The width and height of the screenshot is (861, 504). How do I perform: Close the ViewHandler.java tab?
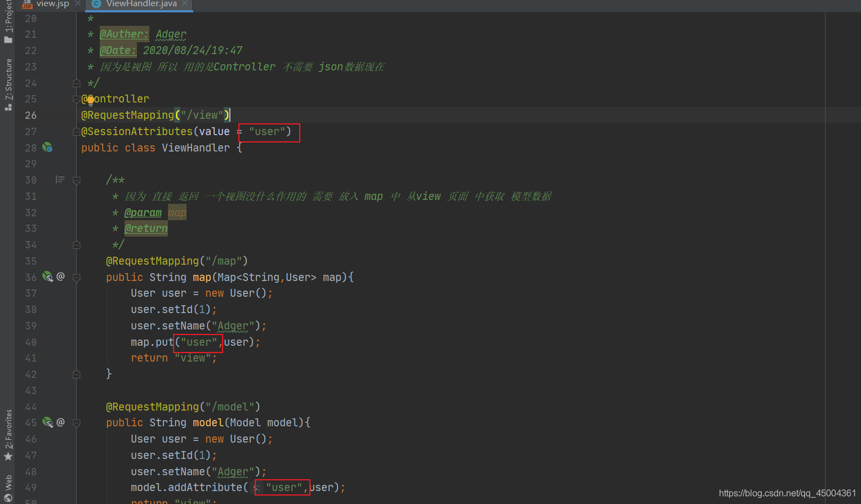pyautogui.click(x=185, y=3)
